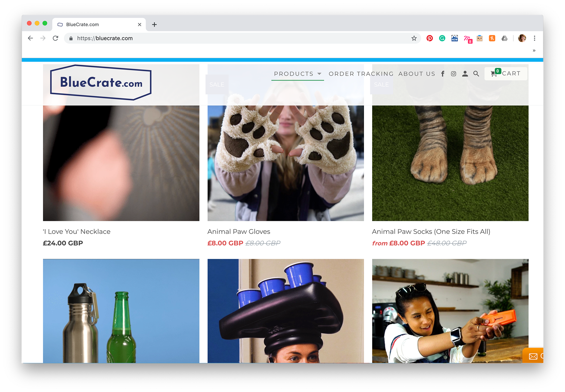Click the £24.00 GBP price

(x=63, y=243)
